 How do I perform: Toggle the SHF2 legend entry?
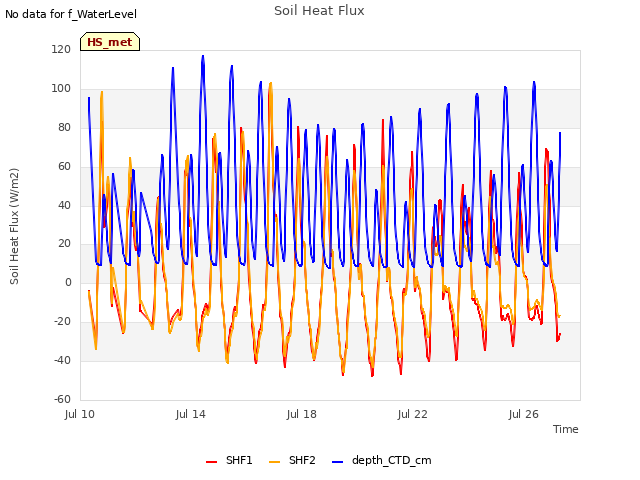click(x=292, y=461)
